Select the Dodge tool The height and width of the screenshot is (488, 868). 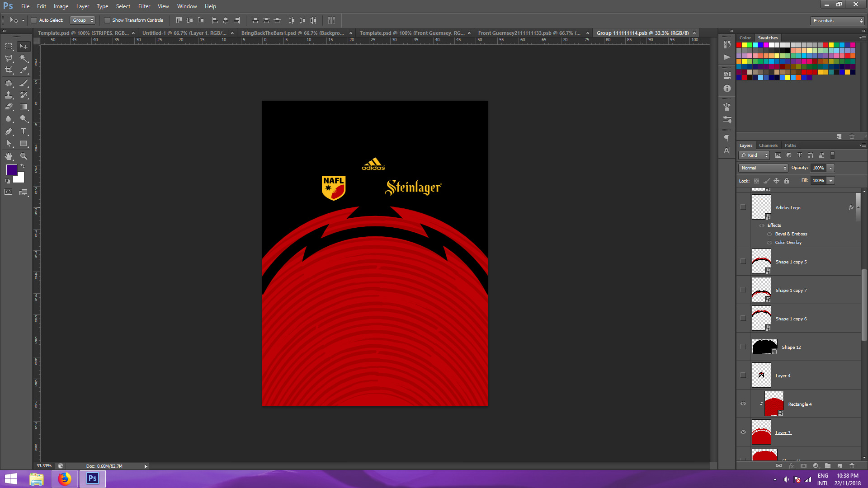click(24, 118)
